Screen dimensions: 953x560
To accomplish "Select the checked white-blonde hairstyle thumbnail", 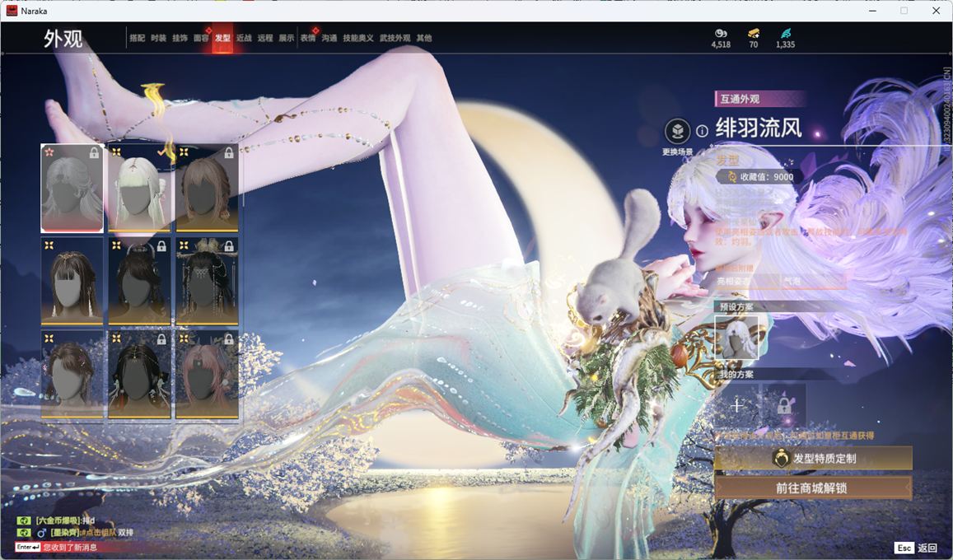I will pos(139,189).
